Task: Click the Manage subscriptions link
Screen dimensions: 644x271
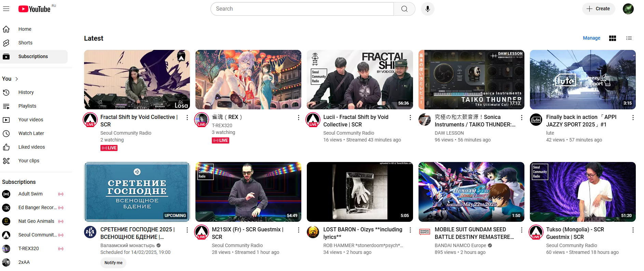Action: [591, 38]
